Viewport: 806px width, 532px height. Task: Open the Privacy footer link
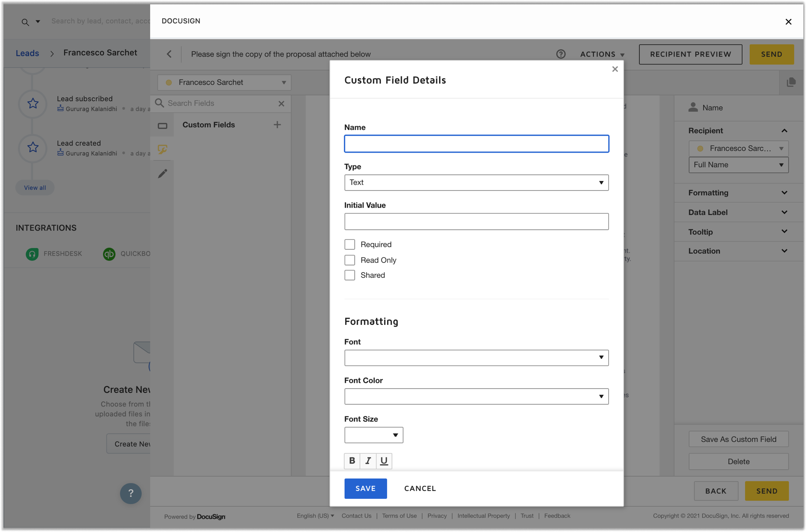(437, 516)
